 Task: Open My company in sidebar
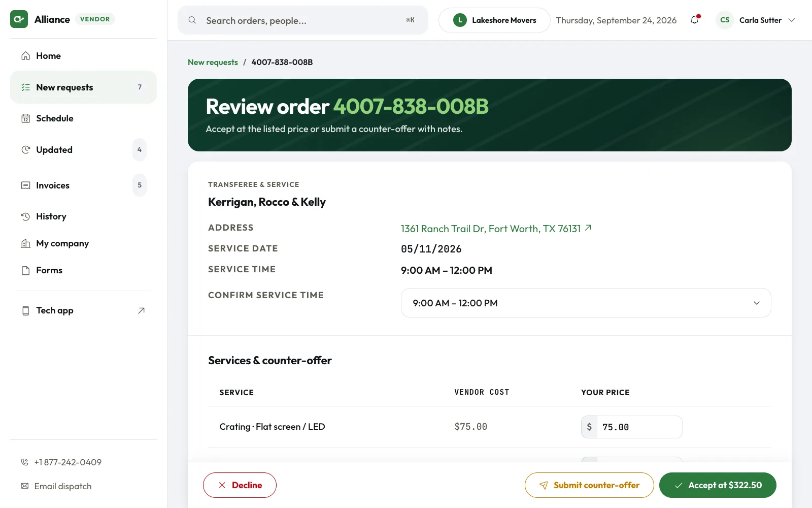[84, 243]
